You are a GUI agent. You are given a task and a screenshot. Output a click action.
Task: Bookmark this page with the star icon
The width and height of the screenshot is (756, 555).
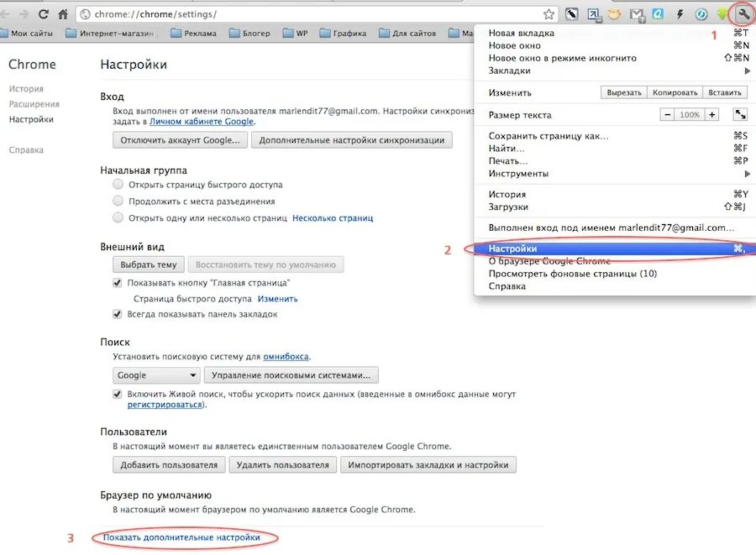pyautogui.click(x=549, y=14)
